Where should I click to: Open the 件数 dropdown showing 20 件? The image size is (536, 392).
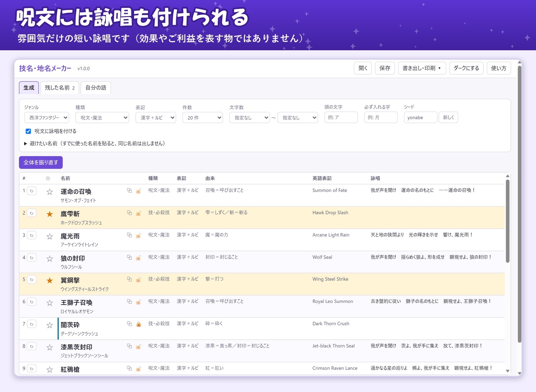click(x=203, y=118)
